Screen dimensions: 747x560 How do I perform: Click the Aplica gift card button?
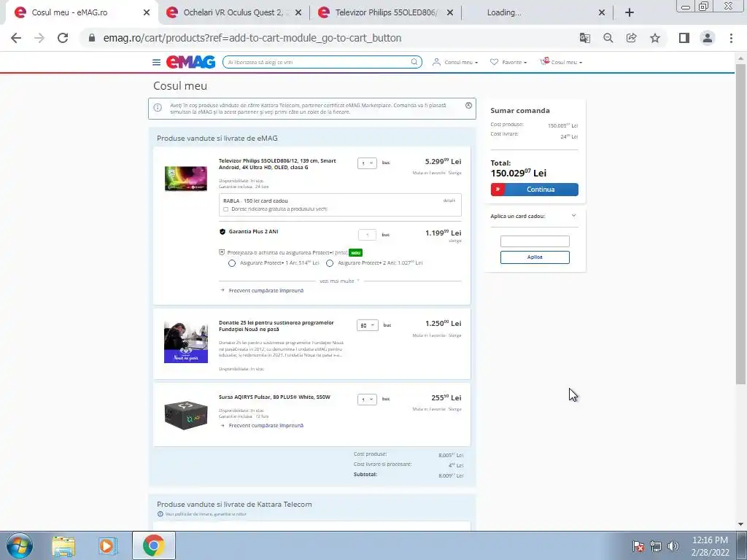tap(535, 257)
